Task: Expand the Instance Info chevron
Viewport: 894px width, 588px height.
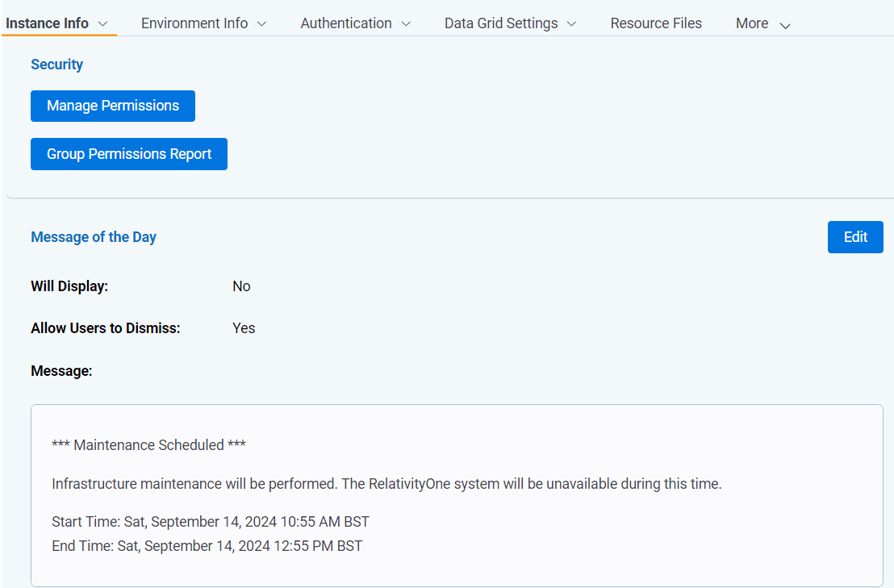Action: tap(102, 24)
